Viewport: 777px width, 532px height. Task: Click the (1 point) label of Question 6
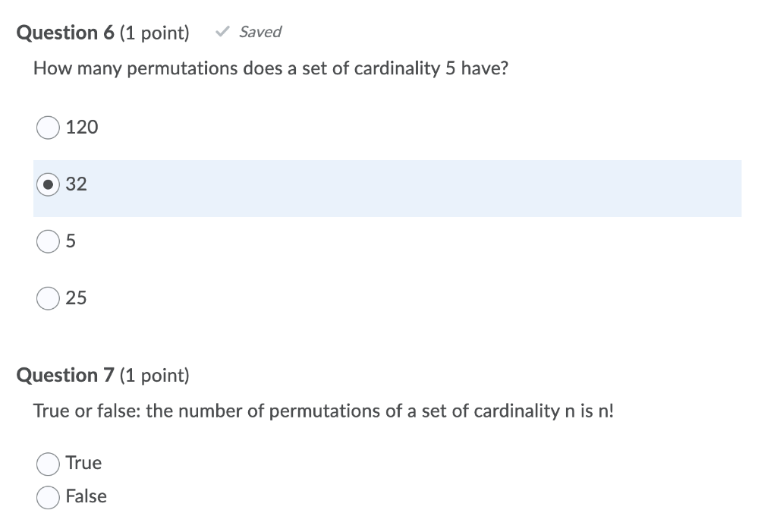coord(154,33)
